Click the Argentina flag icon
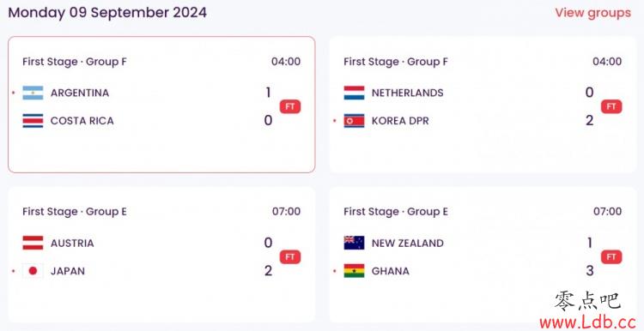This screenshot has width=644, height=331. click(33, 93)
